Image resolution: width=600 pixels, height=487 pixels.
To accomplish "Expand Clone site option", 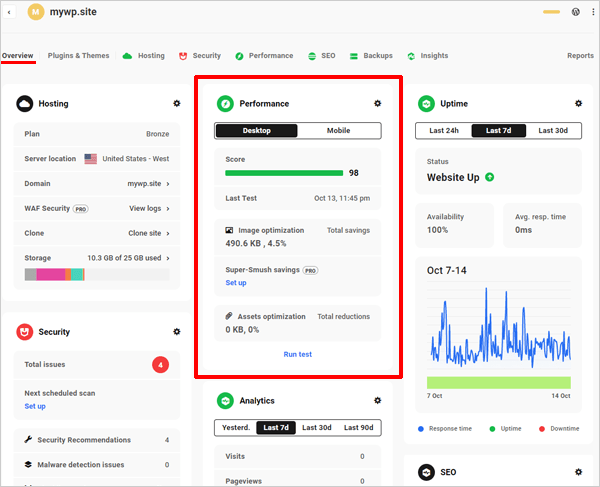I will point(149,232).
